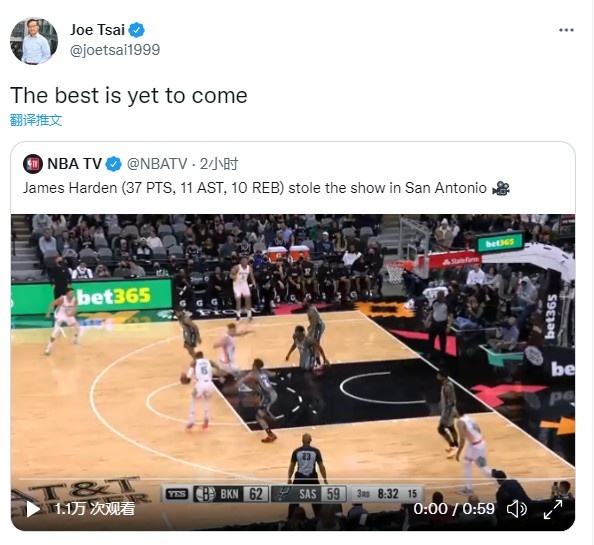
Task: Click the James Harden quoted tweet text
Action: (x=255, y=188)
